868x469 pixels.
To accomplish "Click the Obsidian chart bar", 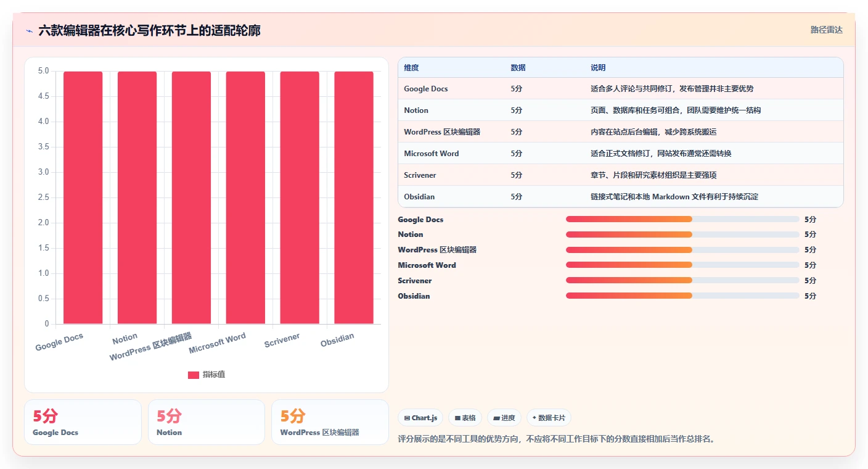I will pyautogui.click(x=354, y=197).
